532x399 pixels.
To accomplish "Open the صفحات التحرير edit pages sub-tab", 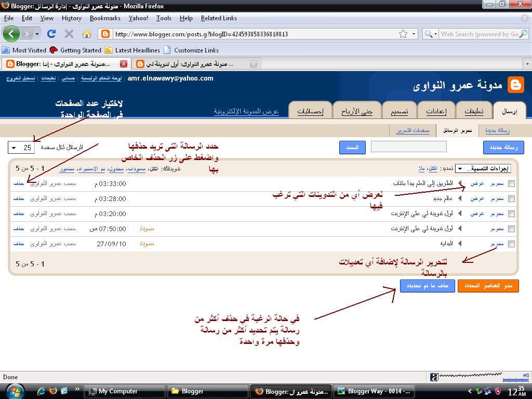I will point(413,130).
